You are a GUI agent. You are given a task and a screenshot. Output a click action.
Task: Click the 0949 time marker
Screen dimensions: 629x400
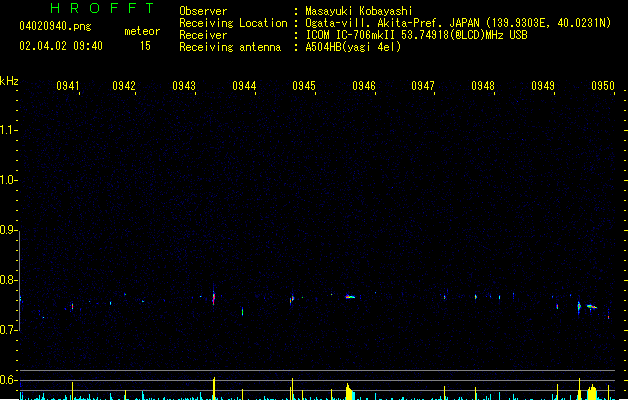click(x=543, y=86)
